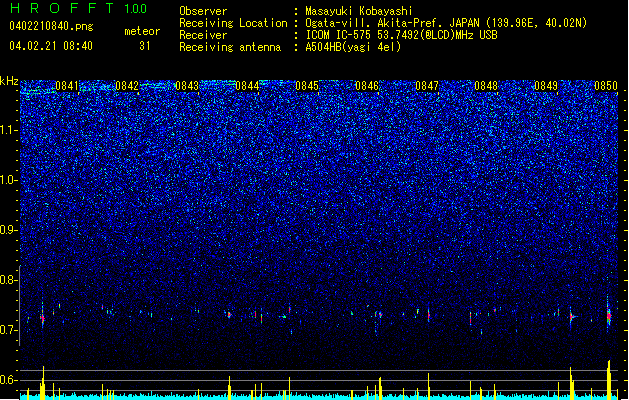Click the 1.0 kHz axis tick label
629x400 pixels.
tap(9, 180)
